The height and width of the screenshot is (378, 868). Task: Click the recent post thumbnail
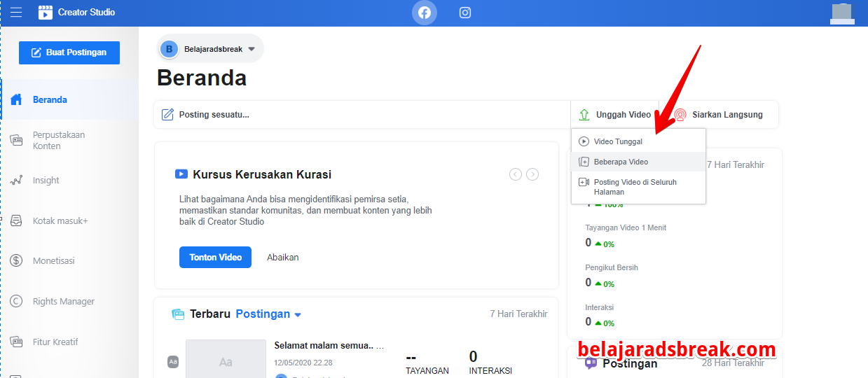[226, 359]
